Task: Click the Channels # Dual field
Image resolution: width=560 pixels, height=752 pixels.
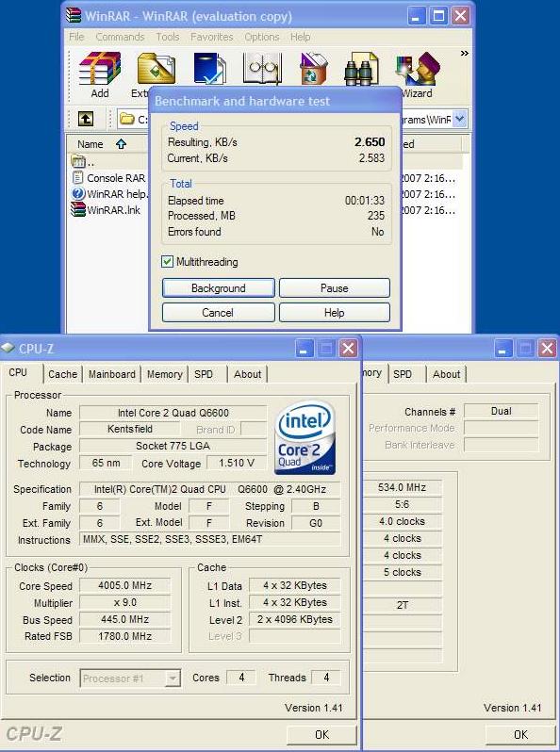Action: point(501,411)
